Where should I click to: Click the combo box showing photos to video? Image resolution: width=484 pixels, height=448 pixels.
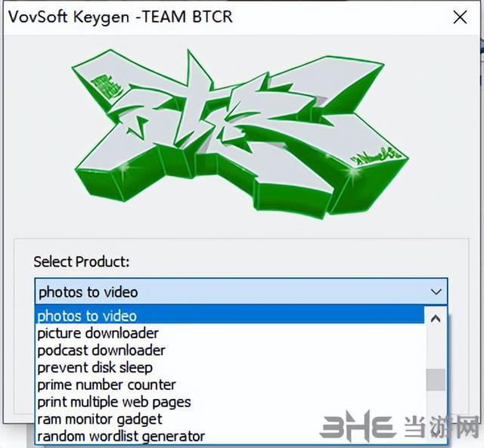pyautogui.click(x=241, y=292)
